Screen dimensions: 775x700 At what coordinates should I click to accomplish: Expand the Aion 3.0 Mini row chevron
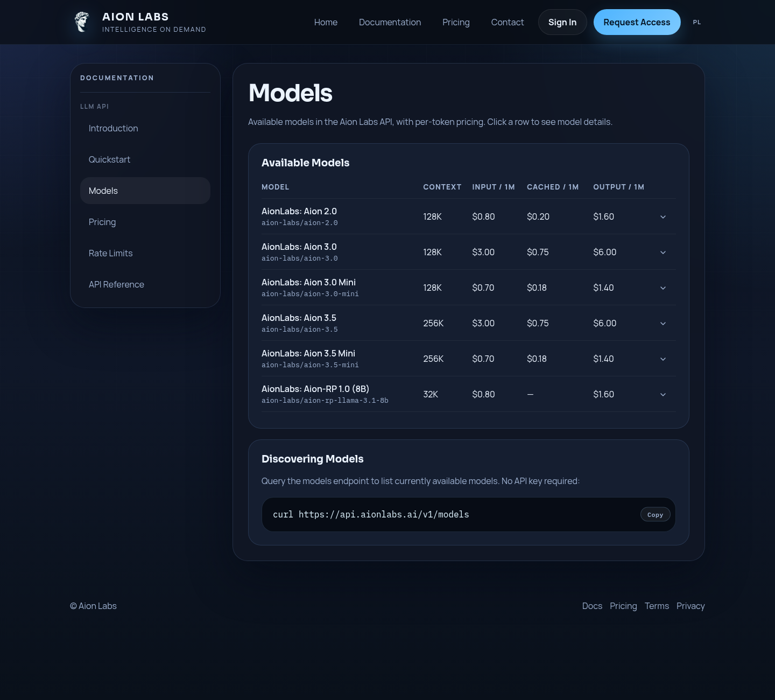(663, 288)
